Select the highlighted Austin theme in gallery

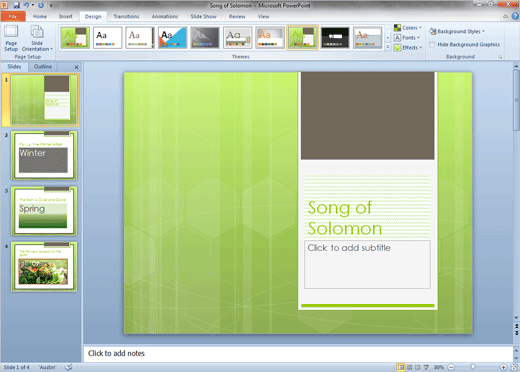point(302,38)
